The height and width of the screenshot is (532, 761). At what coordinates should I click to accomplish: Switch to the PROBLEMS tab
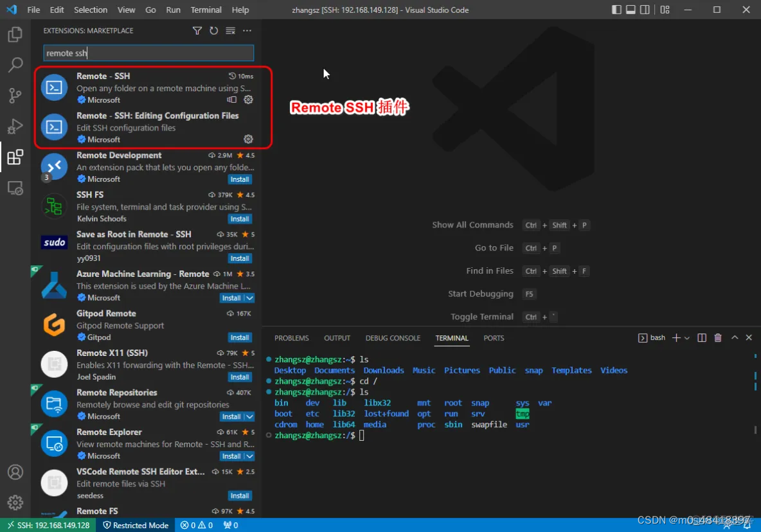click(291, 338)
